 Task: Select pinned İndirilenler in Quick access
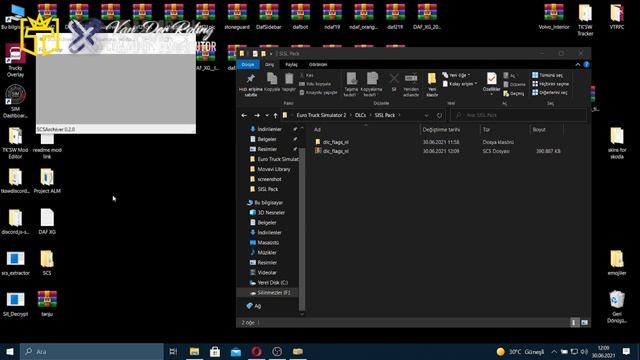[x=269, y=129]
